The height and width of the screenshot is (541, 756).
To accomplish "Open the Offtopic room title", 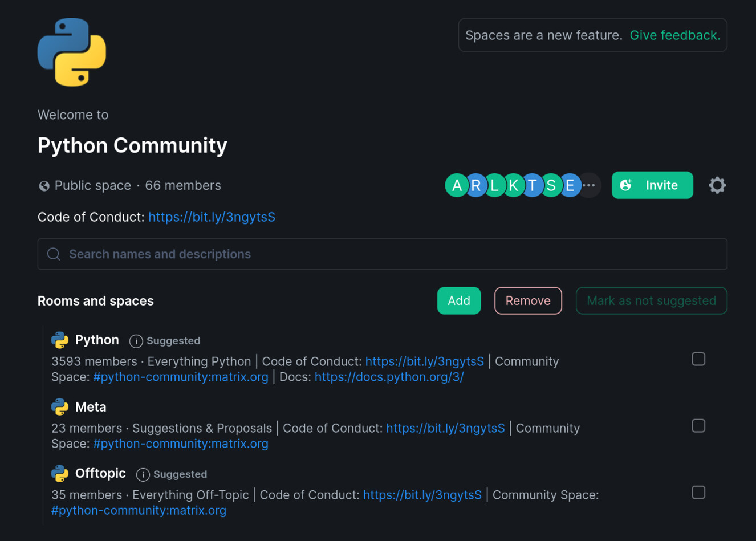I will tap(100, 473).
